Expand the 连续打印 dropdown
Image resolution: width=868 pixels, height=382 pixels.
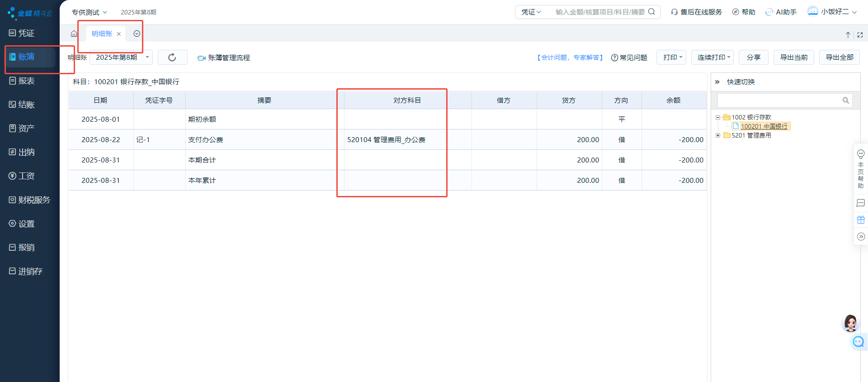tap(712, 57)
